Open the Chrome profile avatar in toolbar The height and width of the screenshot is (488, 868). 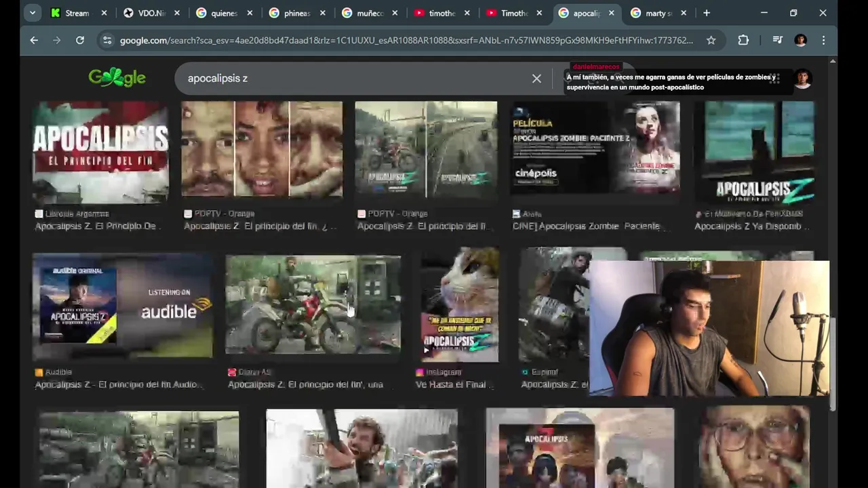pyautogui.click(x=801, y=40)
